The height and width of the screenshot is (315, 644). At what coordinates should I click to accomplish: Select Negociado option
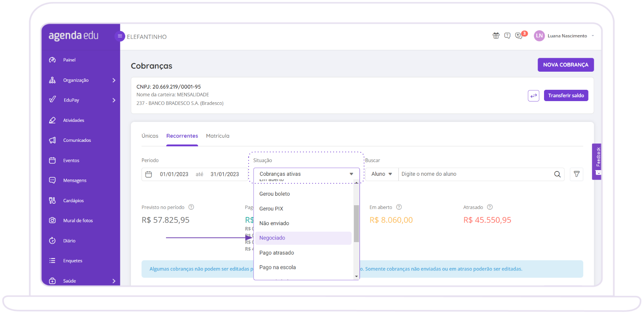pyautogui.click(x=303, y=238)
